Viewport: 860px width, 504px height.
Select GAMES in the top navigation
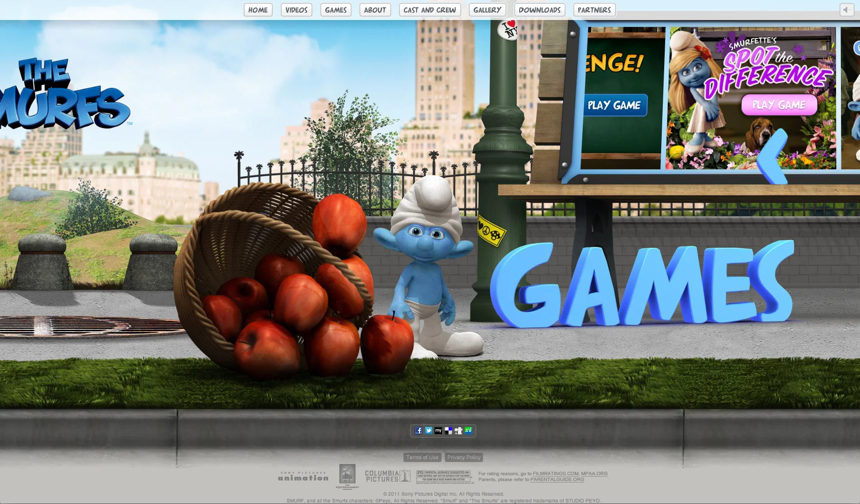336,10
